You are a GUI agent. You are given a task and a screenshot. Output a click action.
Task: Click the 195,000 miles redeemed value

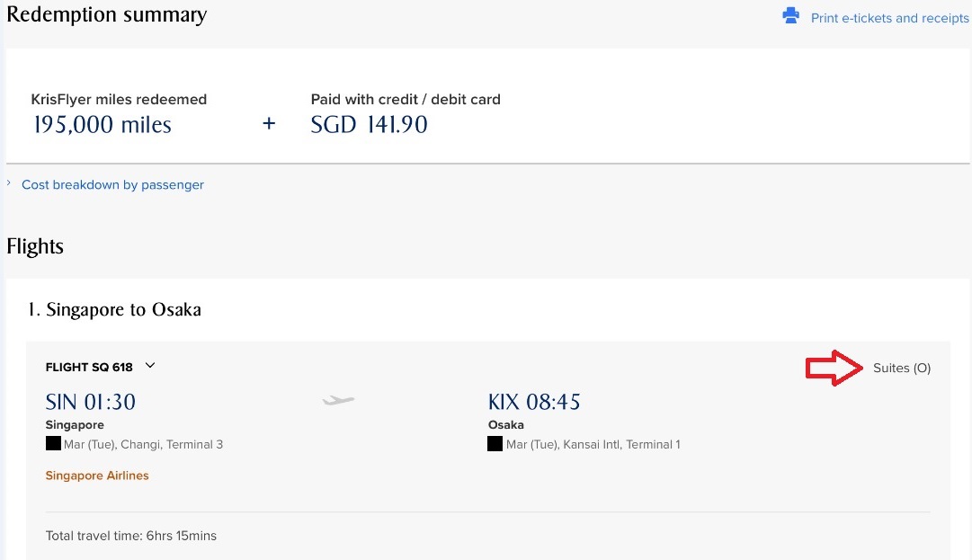click(x=102, y=125)
